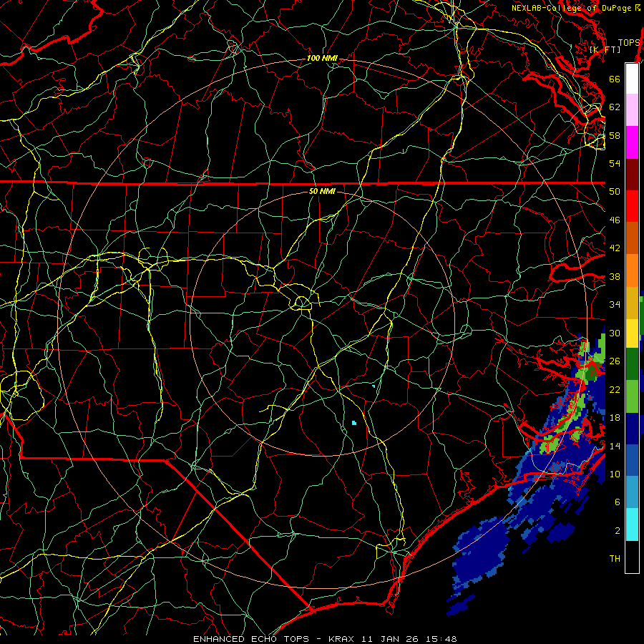Pick the bright red legend color band
644x644 pixels.
632,206
